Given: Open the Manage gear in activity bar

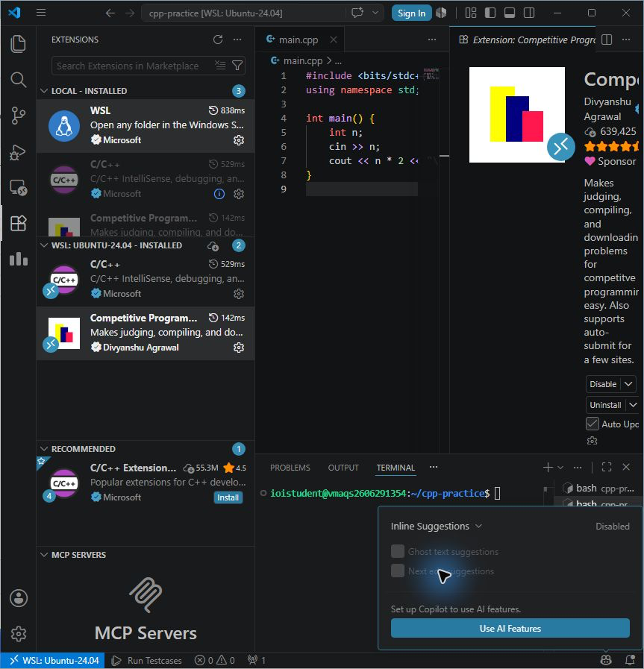Looking at the screenshot, I should (x=19, y=634).
